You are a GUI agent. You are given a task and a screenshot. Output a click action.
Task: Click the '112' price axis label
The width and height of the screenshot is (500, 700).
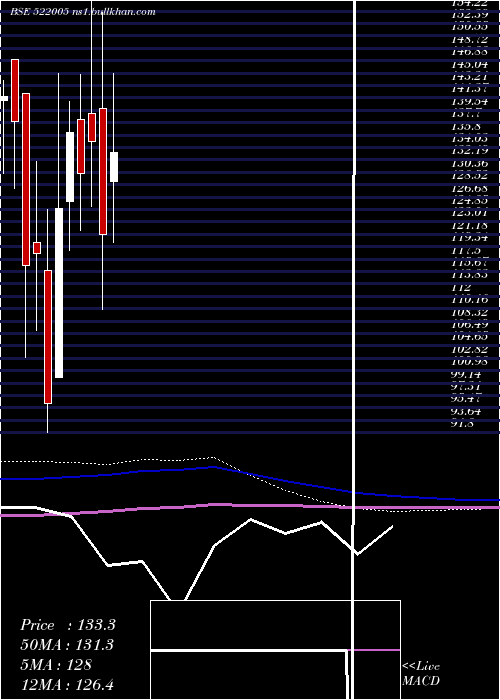click(461, 288)
